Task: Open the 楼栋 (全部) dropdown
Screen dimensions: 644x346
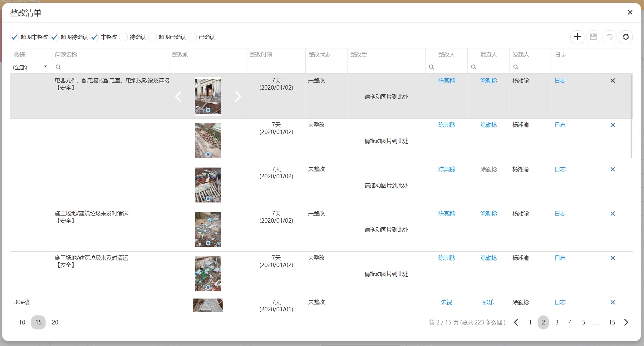Action: click(x=30, y=67)
